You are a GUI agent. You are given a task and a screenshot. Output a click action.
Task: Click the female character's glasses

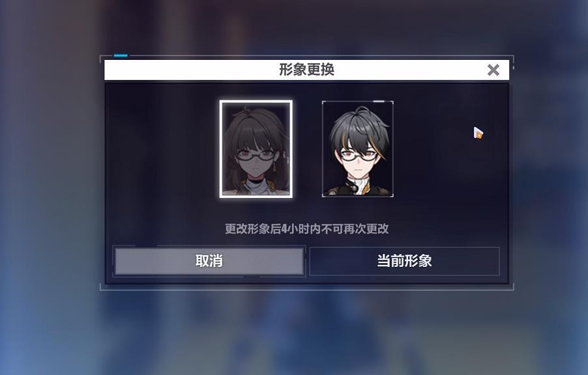(255, 154)
